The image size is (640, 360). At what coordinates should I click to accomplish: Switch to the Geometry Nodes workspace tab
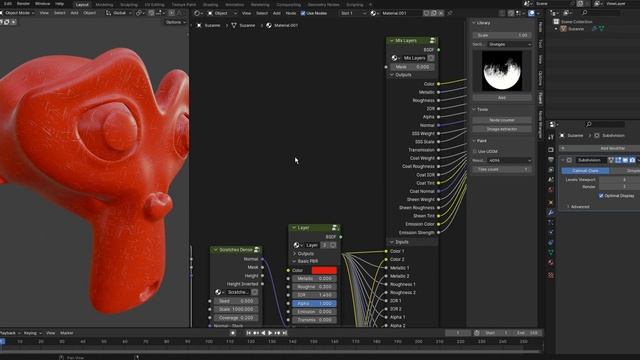324,4
